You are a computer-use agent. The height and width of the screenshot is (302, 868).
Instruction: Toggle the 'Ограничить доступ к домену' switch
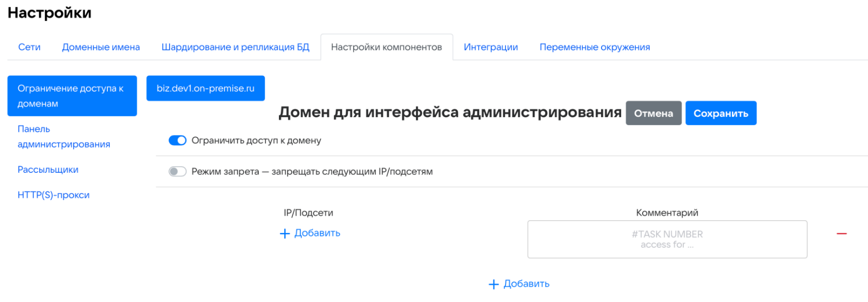pos(177,140)
